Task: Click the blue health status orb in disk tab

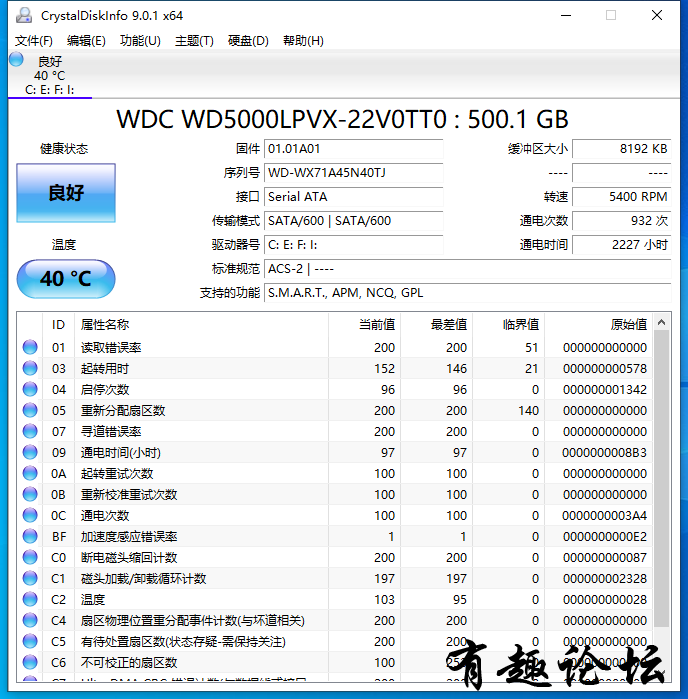Action: pos(16,59)
